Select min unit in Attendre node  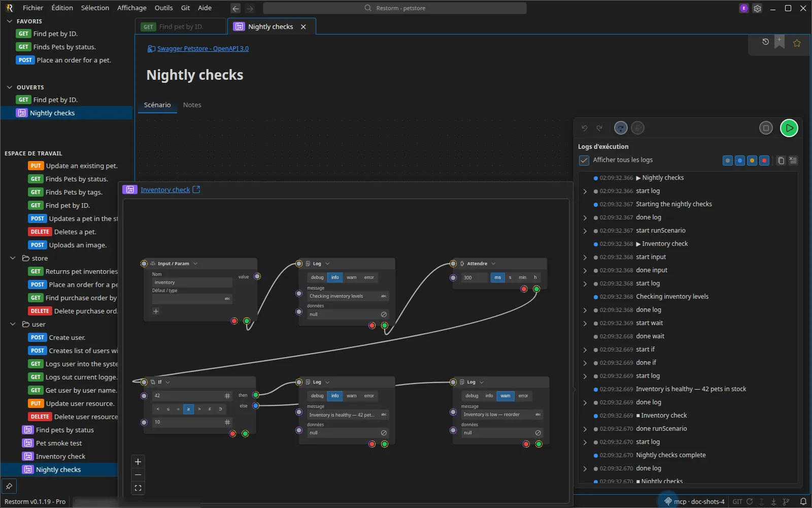click(522, 277)
